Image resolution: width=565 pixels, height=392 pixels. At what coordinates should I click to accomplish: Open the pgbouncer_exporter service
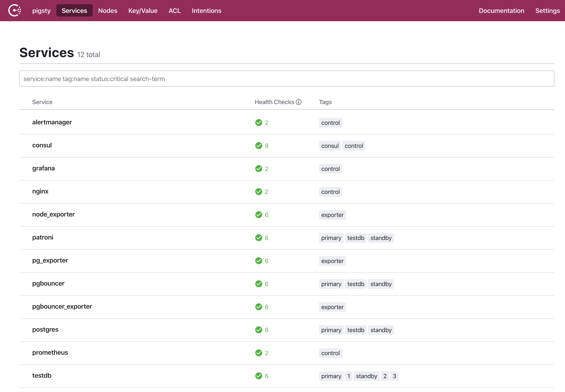coord(62,307)
